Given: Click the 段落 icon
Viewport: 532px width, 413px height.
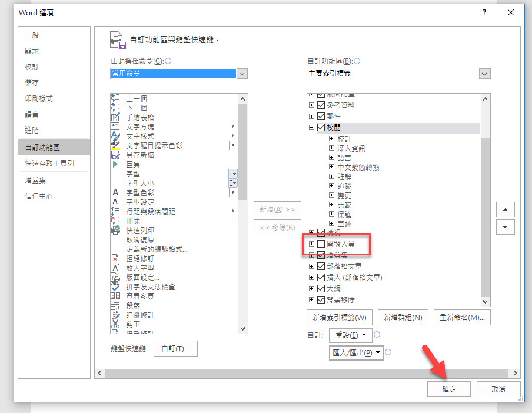Looking at the screenshot, I should (115, 305).
